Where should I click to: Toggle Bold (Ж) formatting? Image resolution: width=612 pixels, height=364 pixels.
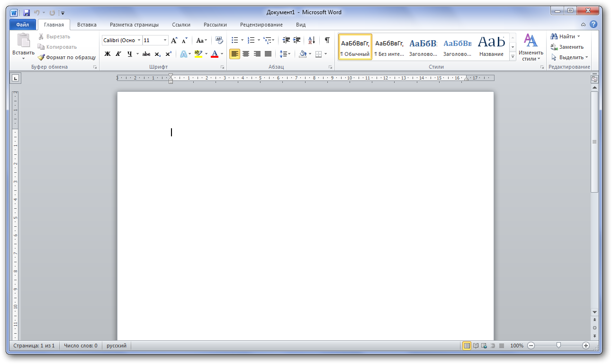pyautogui.click(x=108, y=54)
